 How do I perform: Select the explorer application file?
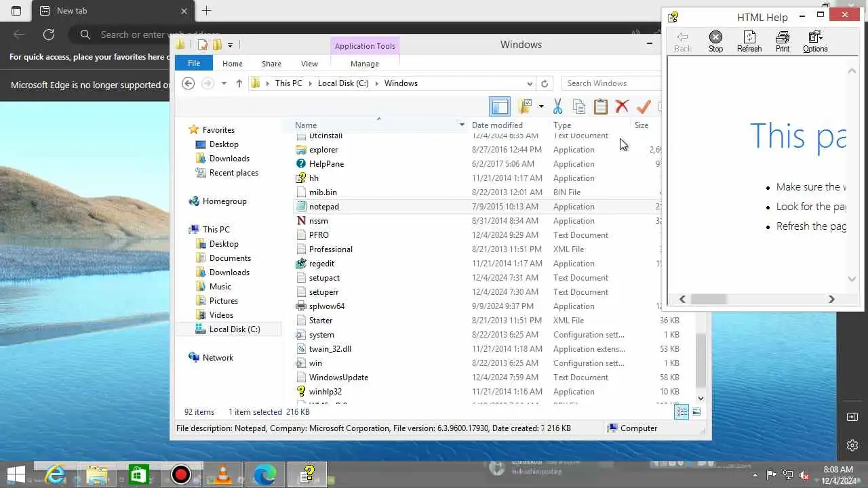323,150
